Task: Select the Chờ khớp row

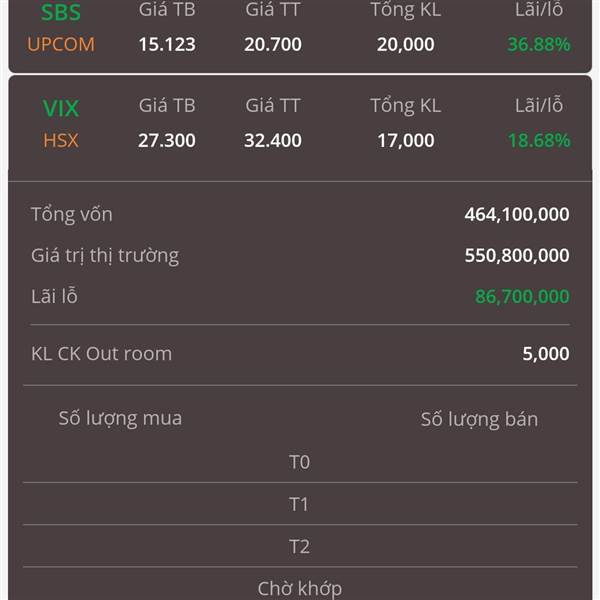Action: 300,587
